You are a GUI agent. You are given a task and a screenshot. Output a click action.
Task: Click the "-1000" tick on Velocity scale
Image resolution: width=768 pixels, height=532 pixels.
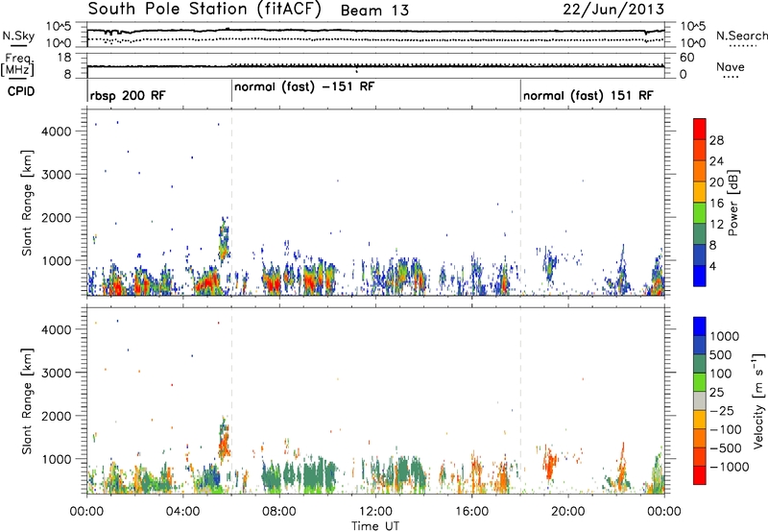point(730,467)
